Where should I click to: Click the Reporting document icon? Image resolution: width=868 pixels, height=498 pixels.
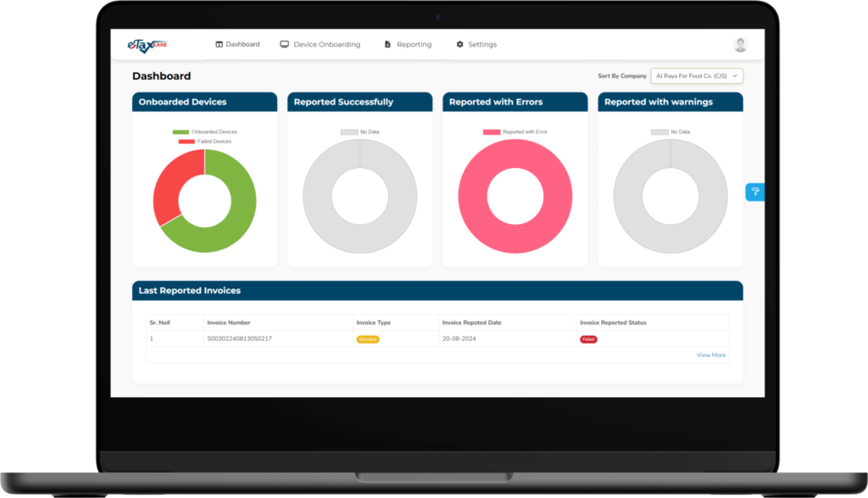(387, 44)
